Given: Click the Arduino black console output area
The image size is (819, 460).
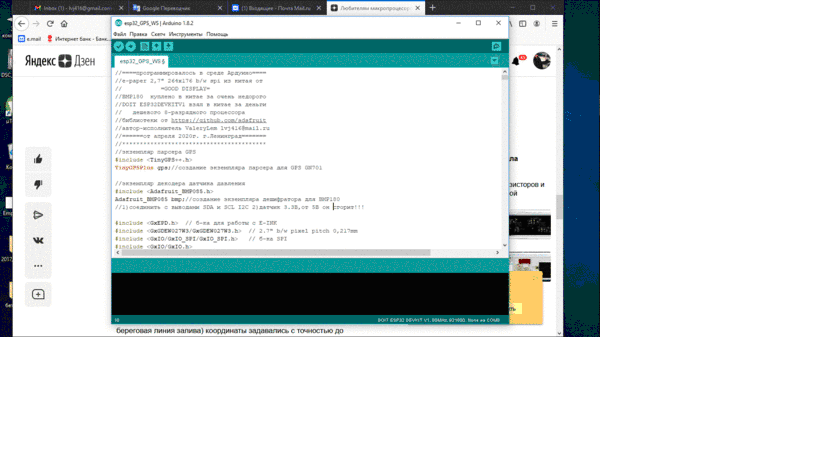Looking at the screenshot, I should pyautogui.click(x=310, y=294).
